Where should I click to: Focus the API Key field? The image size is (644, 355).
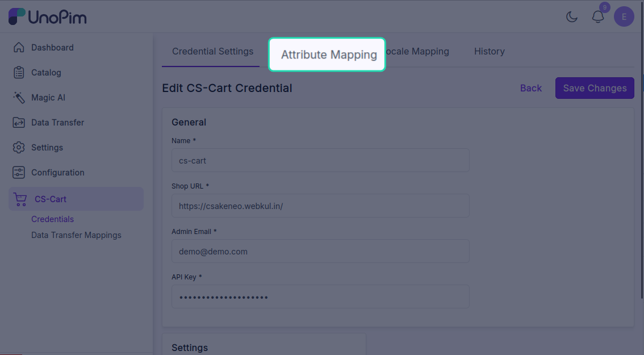pyautogui.click(x=320, y=296)
